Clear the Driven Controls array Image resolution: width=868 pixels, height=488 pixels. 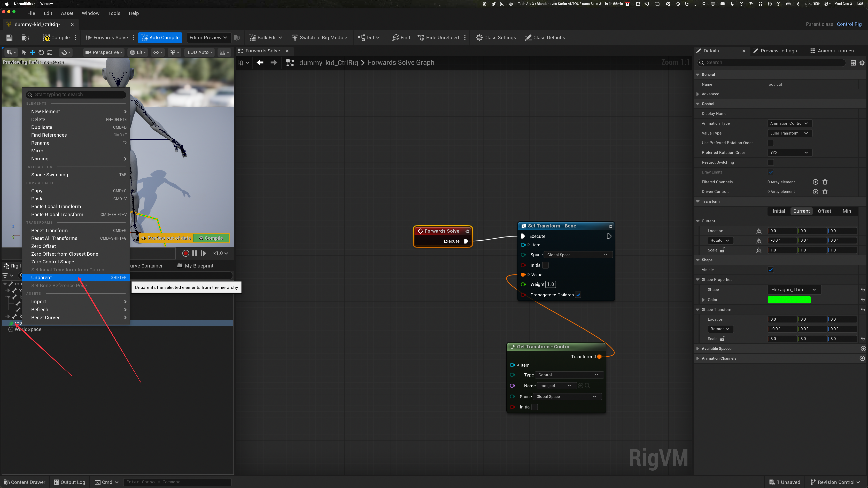[825, 192]
